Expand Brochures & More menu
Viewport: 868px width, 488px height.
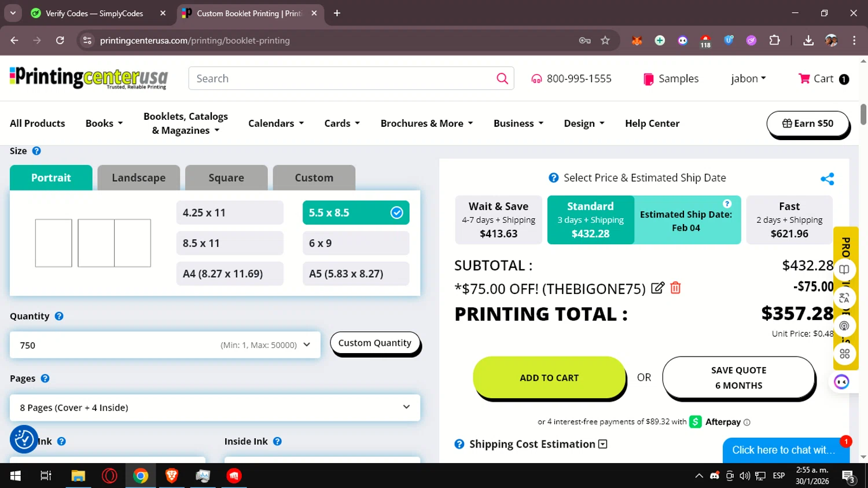click(x=426, y=123)
